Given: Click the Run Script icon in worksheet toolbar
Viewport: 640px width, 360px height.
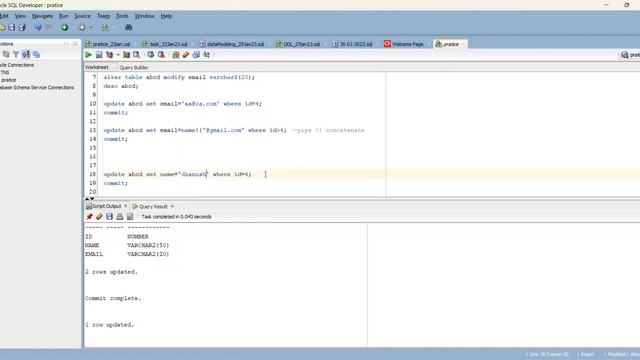Looking at the screenshot, I should coord(99,55).
